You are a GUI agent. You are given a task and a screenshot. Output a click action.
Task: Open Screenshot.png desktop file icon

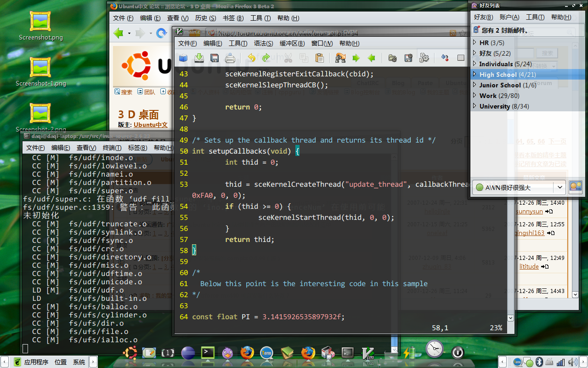(x=40, y=26)
